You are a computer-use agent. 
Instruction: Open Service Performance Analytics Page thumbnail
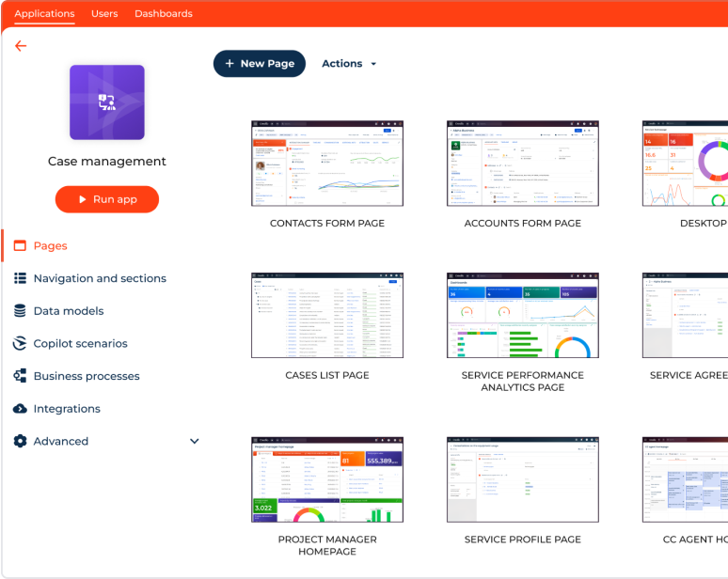(522, 316)
